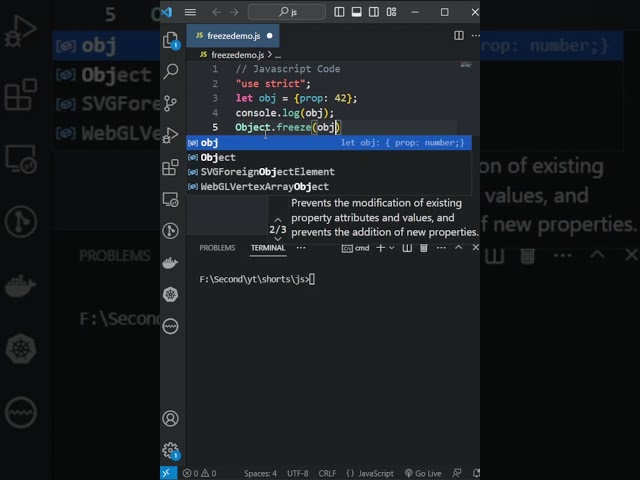This screenshot has width=640, height=480.
Task: Click the command center search box
Action: 287,12
